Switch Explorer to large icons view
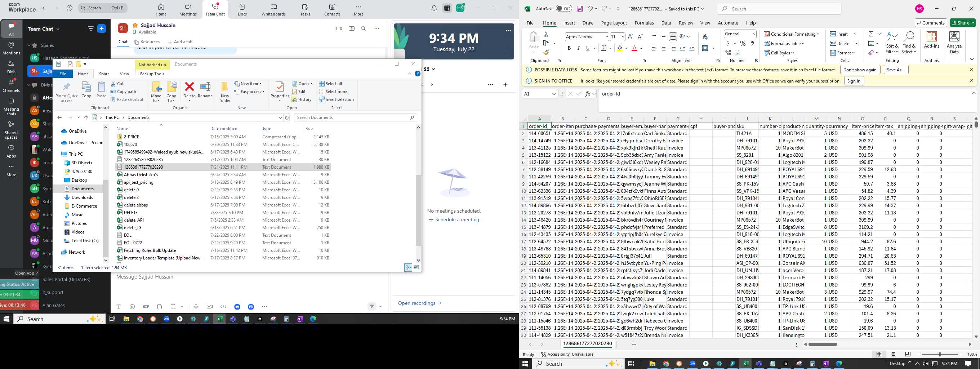 click(x=416, y=267)
